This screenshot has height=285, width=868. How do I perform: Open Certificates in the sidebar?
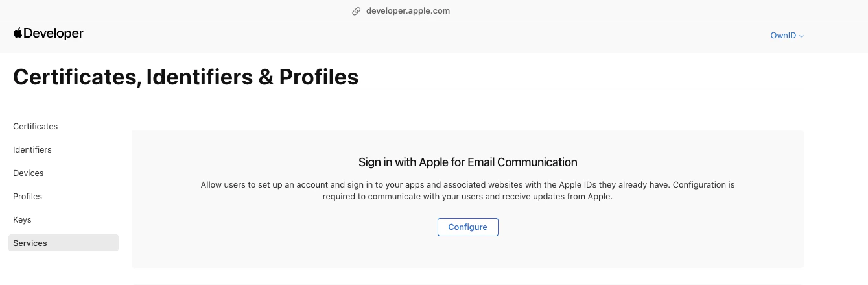[x=36, y=127]
